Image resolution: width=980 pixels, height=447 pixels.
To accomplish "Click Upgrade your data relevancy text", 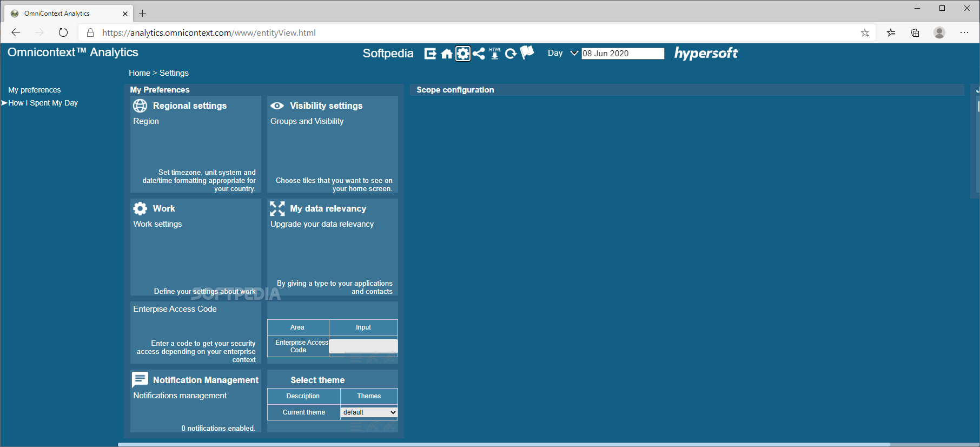I will point(322,224).
